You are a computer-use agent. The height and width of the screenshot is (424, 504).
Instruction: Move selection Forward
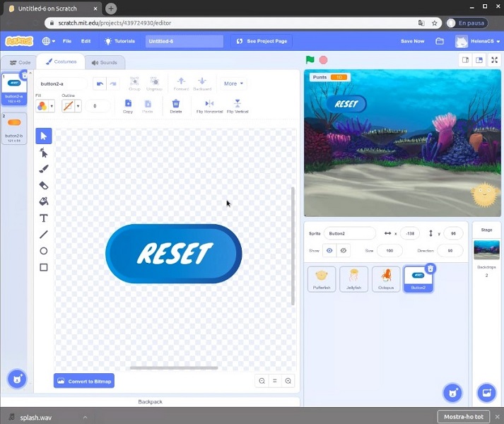pyautogui.click(x=181, y=83)
